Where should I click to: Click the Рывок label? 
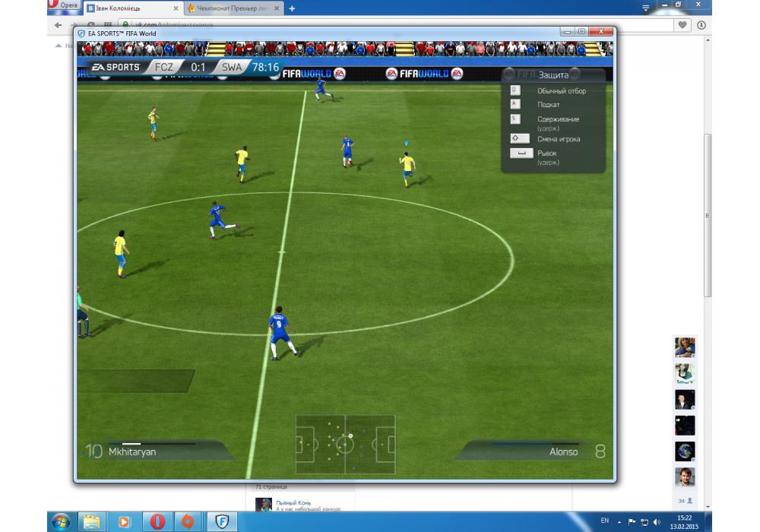(546, 153)
